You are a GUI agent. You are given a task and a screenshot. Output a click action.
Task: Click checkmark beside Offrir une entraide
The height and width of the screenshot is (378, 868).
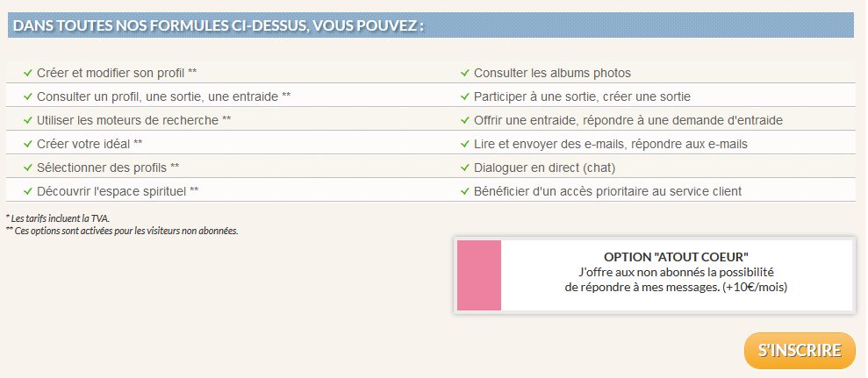click(x=465, y=120)
